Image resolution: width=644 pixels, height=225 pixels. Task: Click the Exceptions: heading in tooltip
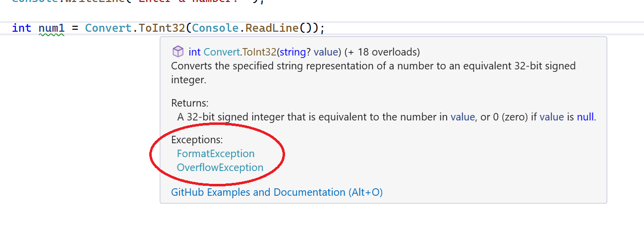197,140
